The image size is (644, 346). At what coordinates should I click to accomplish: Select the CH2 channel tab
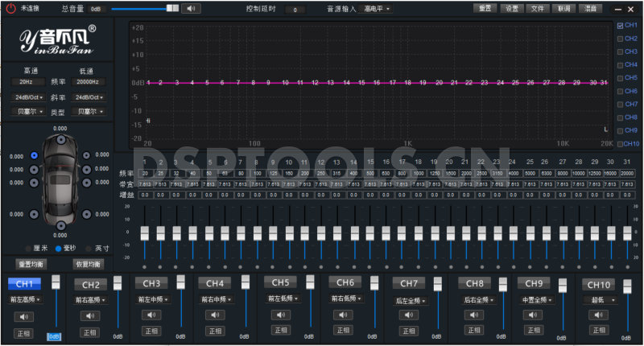coord(90,284)
